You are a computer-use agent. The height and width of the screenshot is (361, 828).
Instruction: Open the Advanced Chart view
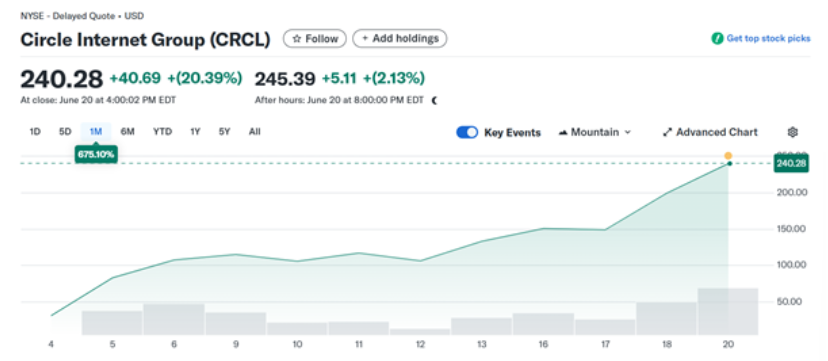click(710, 132)
